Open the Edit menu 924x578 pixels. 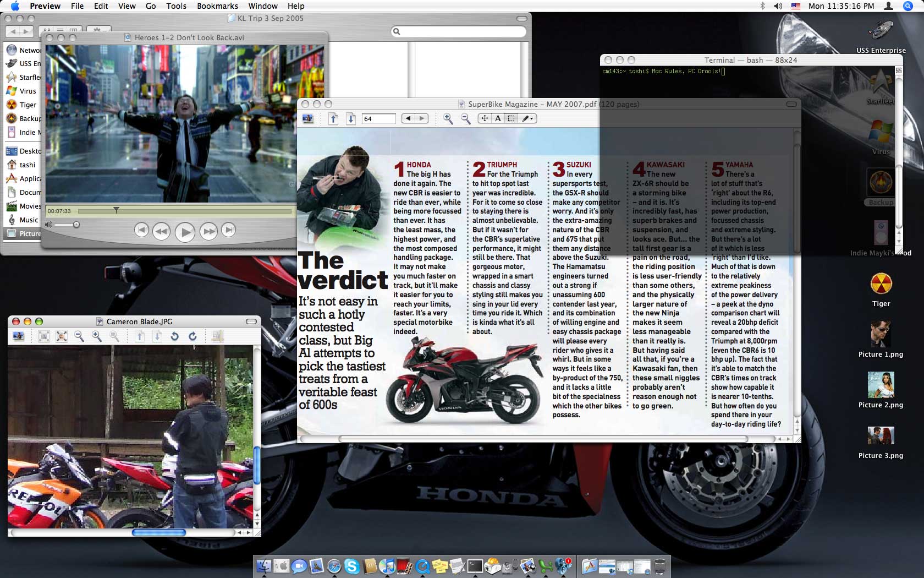pyautogui.click(x=101, y=6)
